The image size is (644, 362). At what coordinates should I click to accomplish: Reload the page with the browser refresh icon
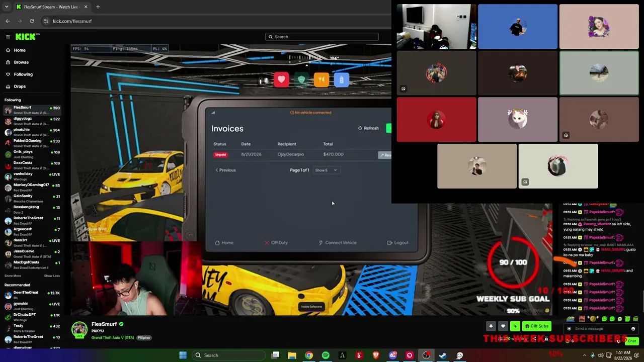click(32, 21)
